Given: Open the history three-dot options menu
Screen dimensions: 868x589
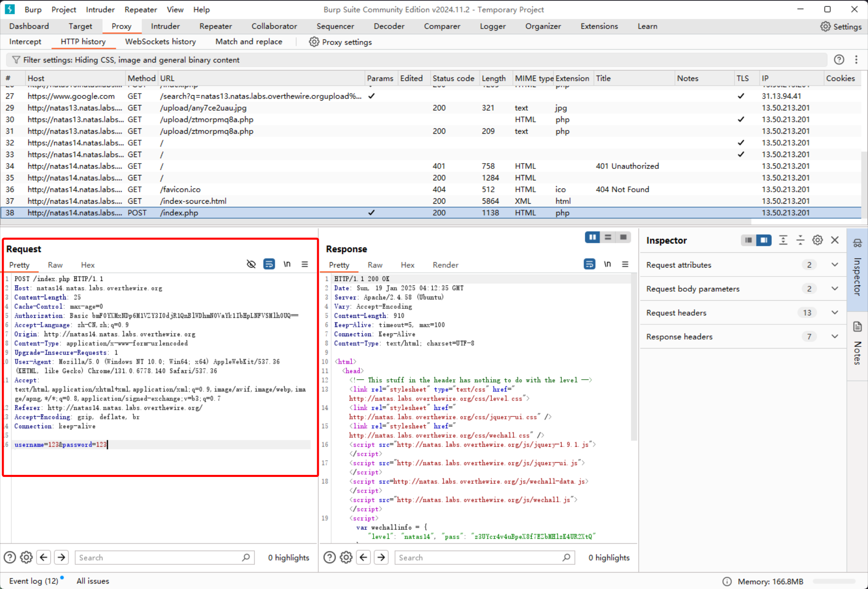Looking at the screenshot, I should (x=856, y=60).
